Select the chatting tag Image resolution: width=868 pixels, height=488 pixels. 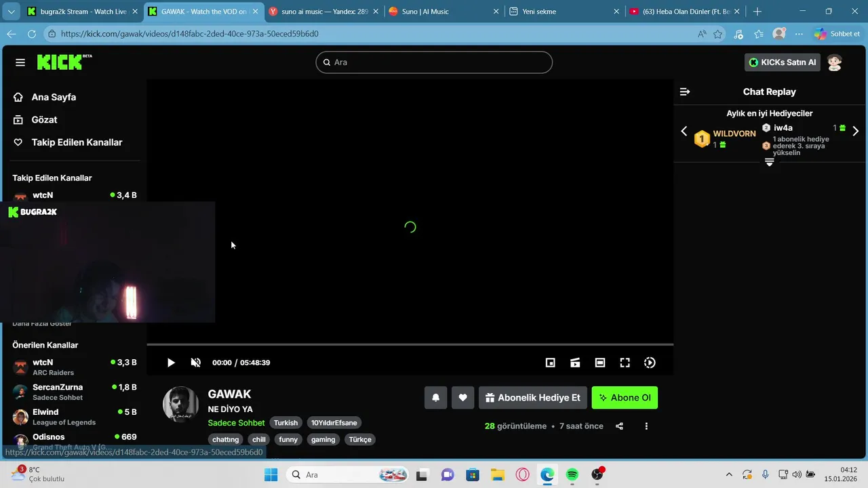tap(226, 439)
